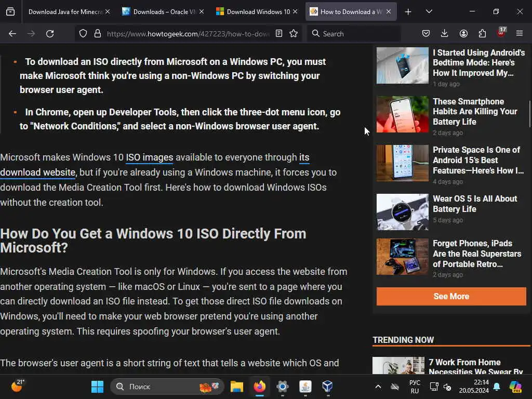Open the Firefox account icon
The image size is (532, 399).
pos(463,33)
